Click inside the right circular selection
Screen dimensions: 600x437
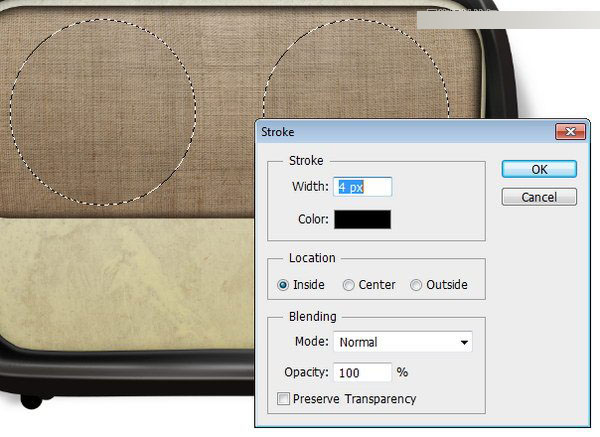tap(356, 69)
